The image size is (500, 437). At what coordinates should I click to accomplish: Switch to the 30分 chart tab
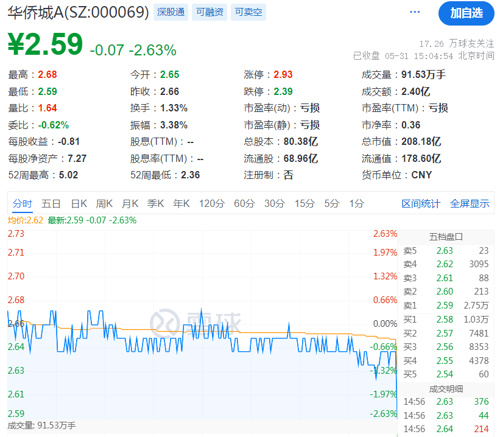tap(275, 203)
